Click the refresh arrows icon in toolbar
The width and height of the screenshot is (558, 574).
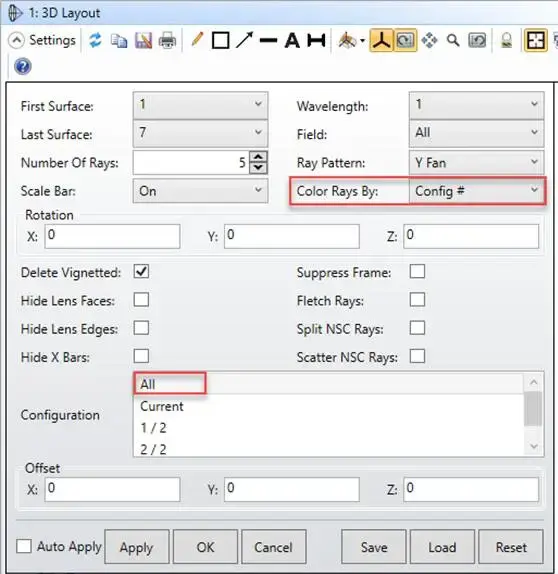click(x=95, y=40)
